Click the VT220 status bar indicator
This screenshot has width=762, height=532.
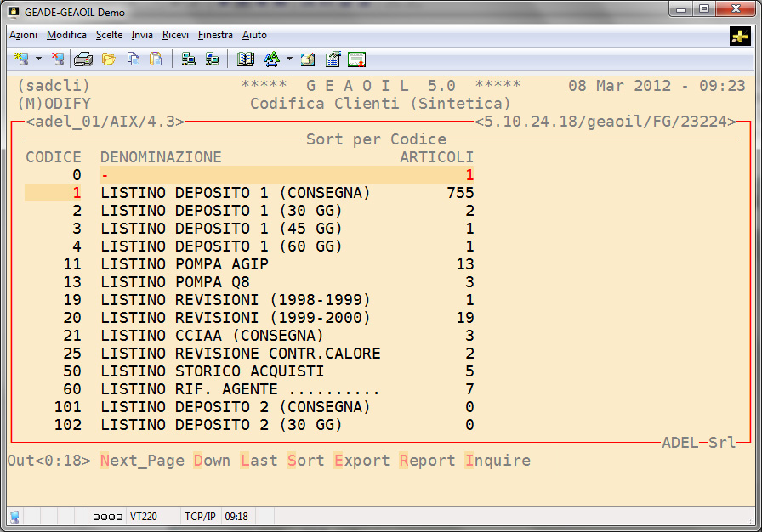[144, 516]
